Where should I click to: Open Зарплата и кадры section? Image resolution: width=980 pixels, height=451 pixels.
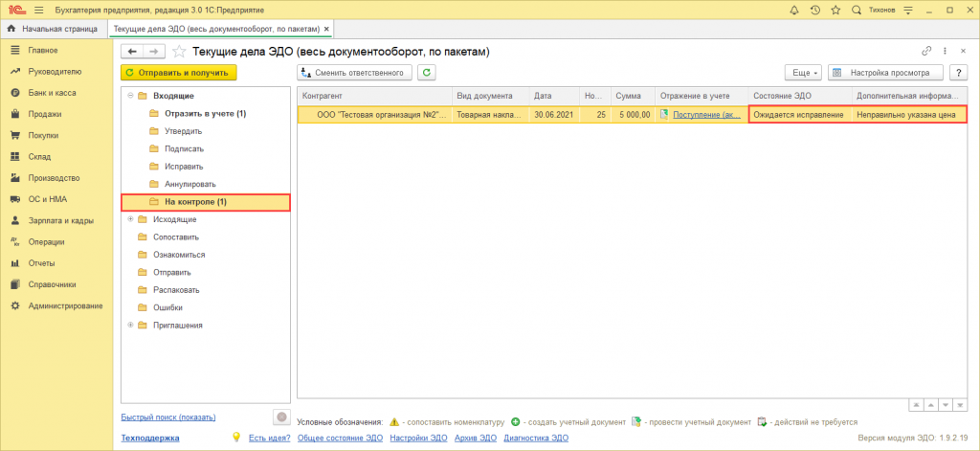[61, 220]
